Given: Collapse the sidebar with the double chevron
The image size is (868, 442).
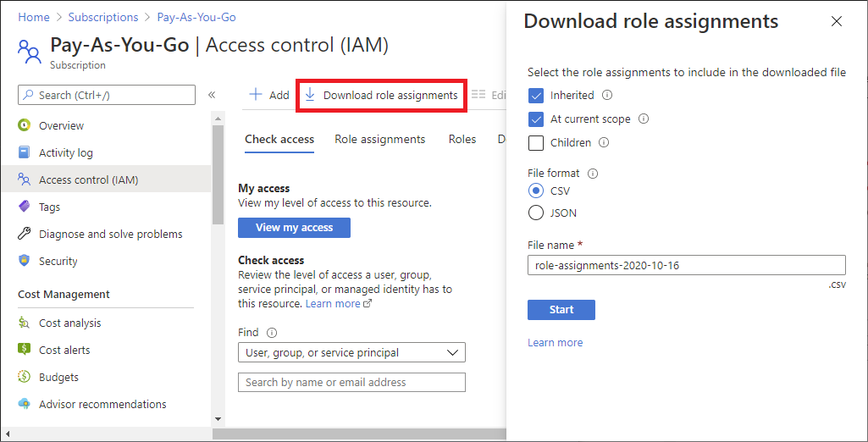Looking at the screenshot, I should click(212, 95).
